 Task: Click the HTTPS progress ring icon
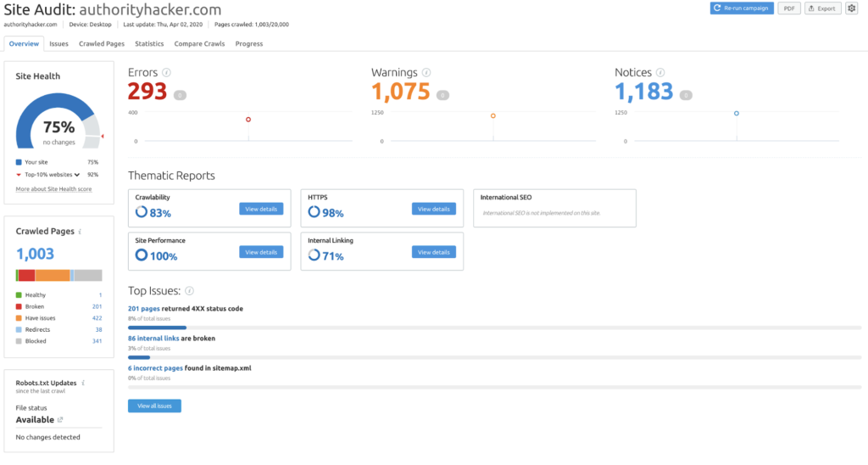pos(314,212)
